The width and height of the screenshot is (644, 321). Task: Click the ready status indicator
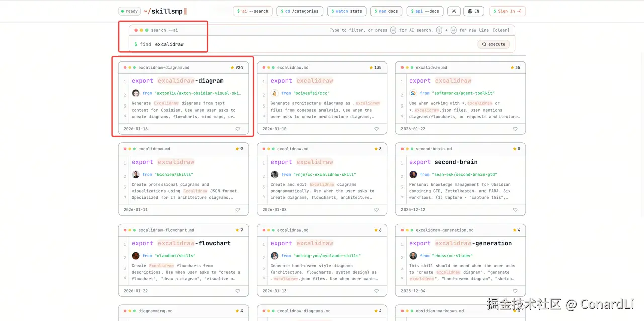pyautogui.click(x=129, y=11)
